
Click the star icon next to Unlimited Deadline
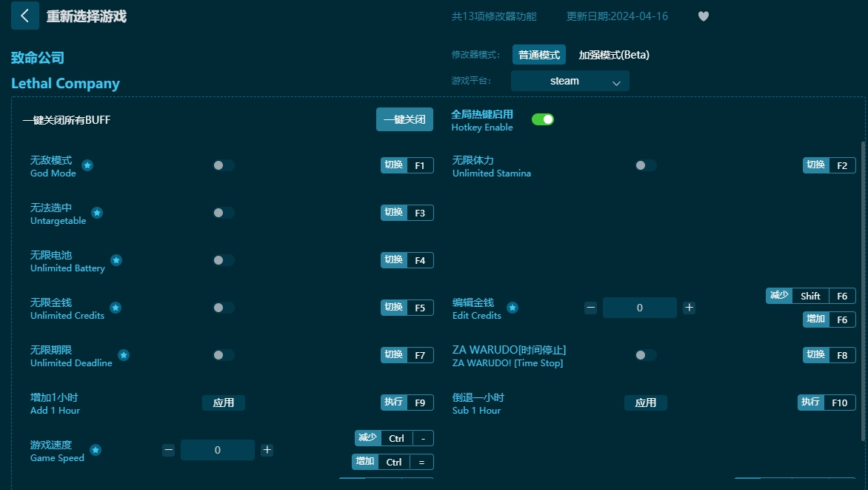124,355
